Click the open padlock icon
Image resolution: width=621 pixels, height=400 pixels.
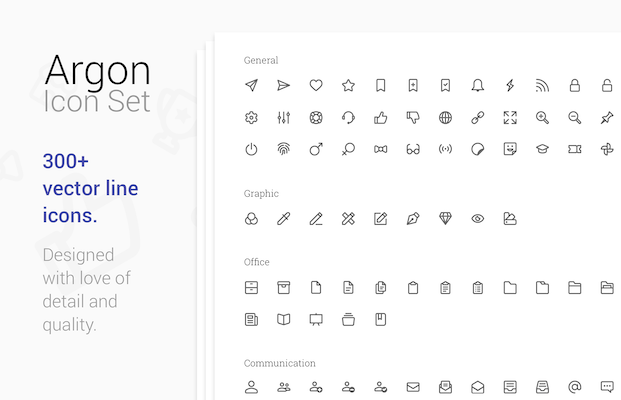point(607,86)
